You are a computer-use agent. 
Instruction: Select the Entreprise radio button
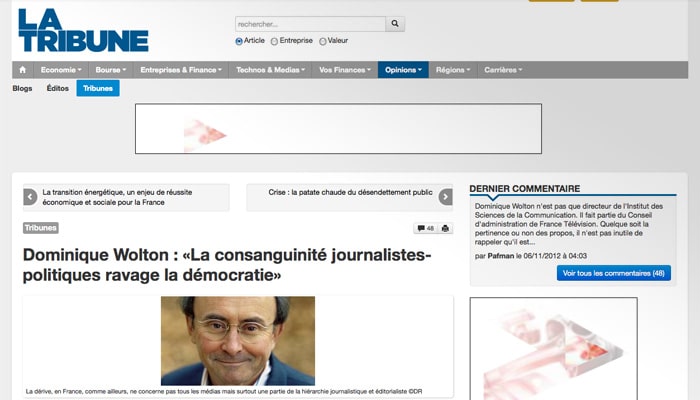[x=274, y=41]
